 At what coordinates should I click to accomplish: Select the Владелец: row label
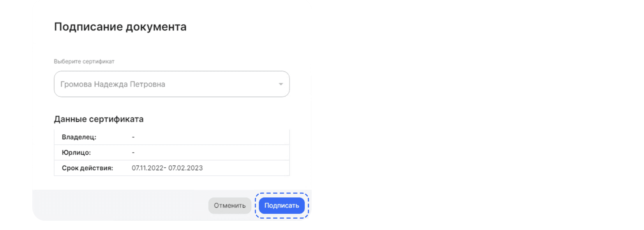pyautogui.click(x=79, y=137)
